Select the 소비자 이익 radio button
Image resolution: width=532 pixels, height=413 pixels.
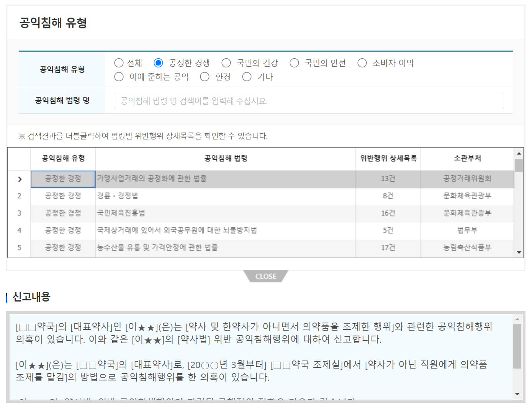point(362,63)
